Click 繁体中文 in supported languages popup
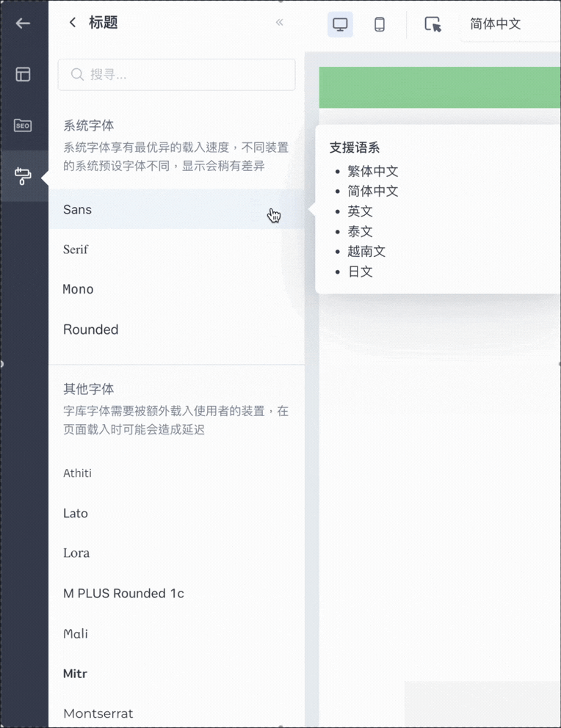561x728 pixels. coord(373,171)
